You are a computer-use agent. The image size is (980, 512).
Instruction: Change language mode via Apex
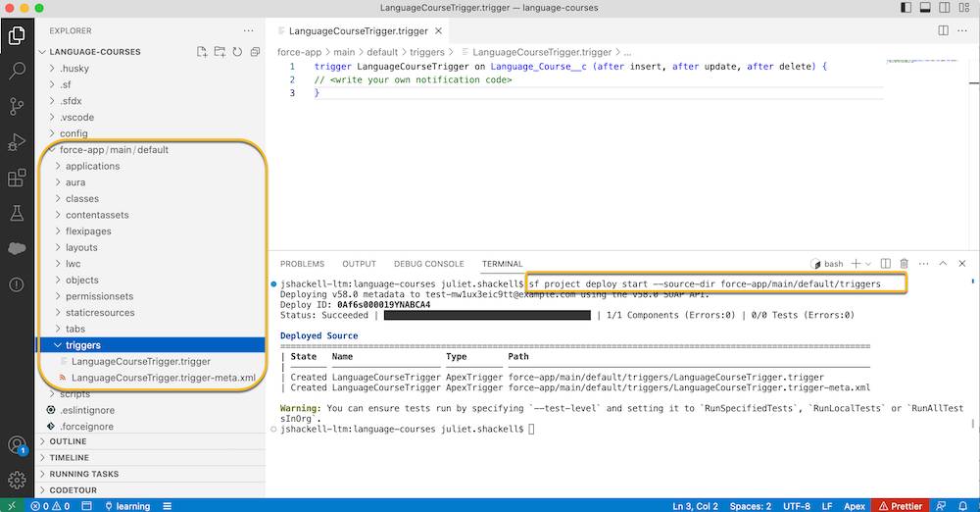855,506
